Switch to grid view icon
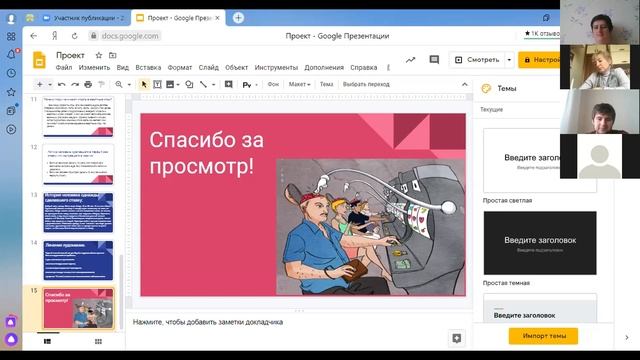The image size is (640, 360). [x=98, y=341]
